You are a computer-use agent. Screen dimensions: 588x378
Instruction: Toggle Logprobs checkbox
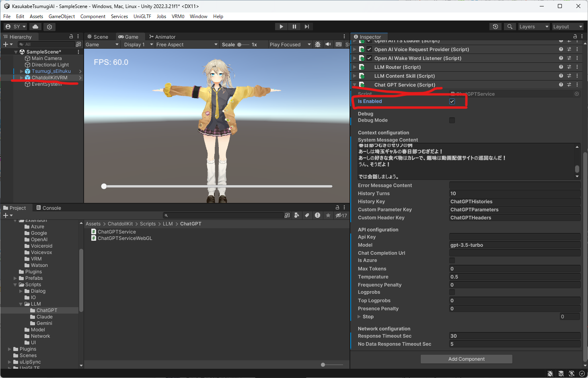point(452,292)
